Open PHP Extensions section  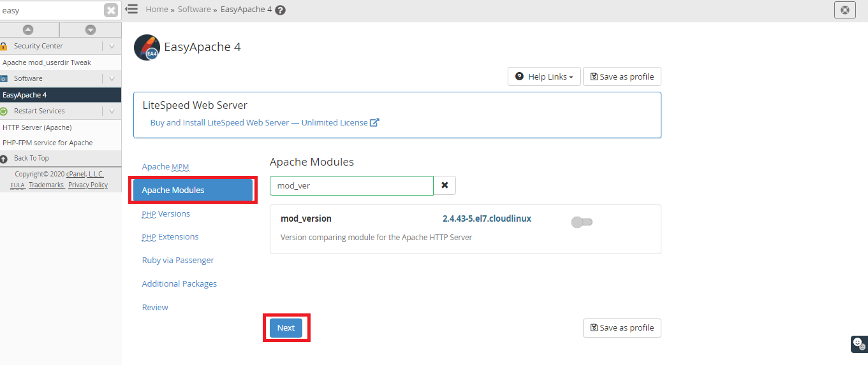coord(170,236)
